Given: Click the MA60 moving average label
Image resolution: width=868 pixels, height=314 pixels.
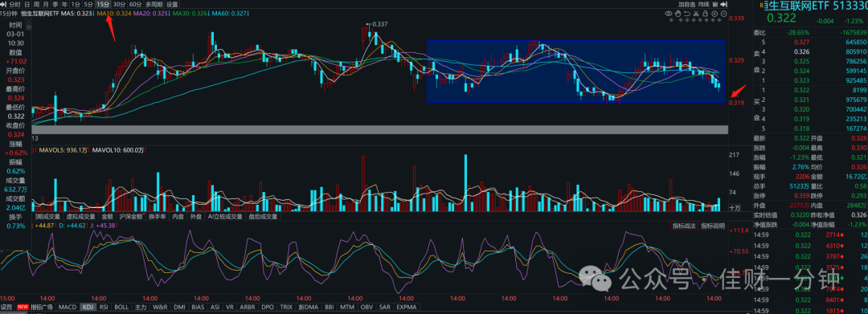Looking at the screenshot, I should click(230, 14).
